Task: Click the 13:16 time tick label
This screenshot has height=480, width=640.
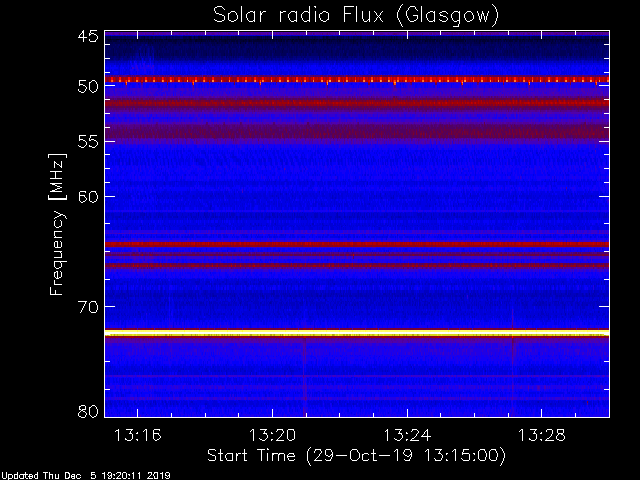Action: (x=138, y=435)
